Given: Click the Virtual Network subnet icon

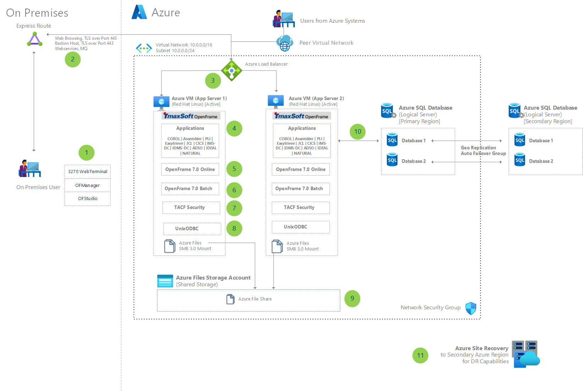Looking at the screenshot, I should pyautogui.click(x=144, y=48).
